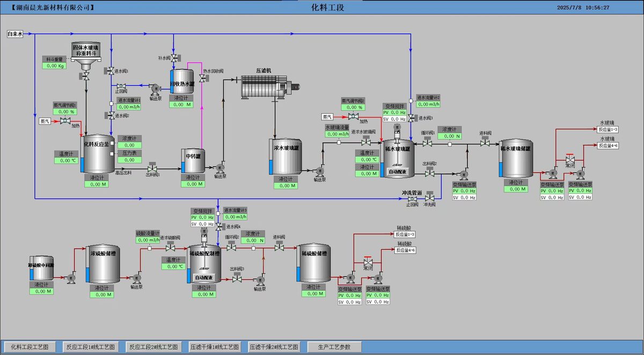The image size is (644, 355).
Task: Click 自动配液 on 稀水玻璃罐
Action: [x=398, y=172]
